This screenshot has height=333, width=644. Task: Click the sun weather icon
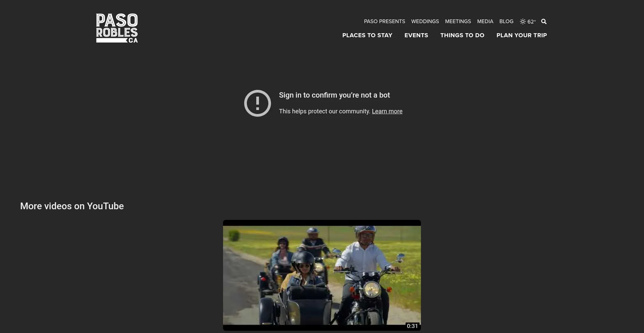pos(523,21)
